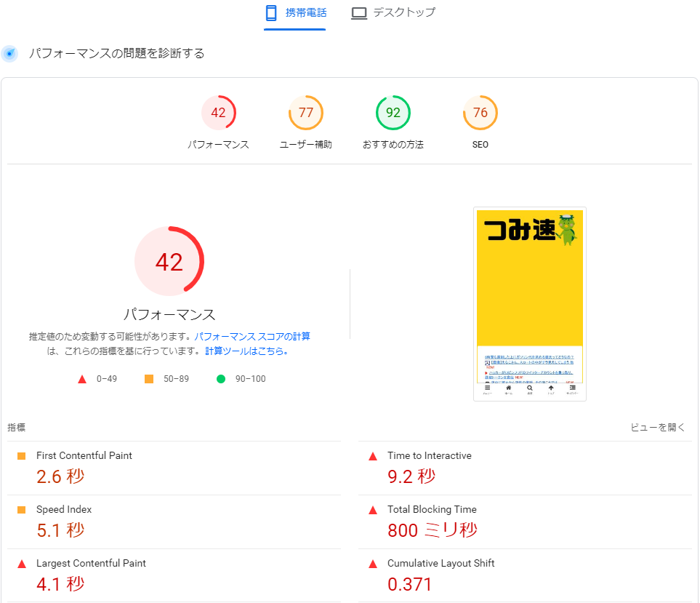The width and height of the screenshot is (700, 603).
Task: Click the blue diagnose performance icon
Action: click(x=9, y=54)
